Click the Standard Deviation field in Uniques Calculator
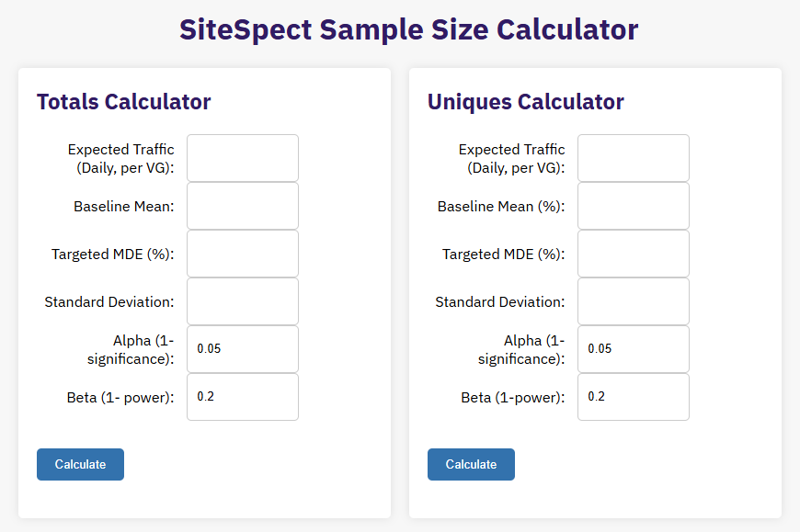 click(x=633, y=300)
